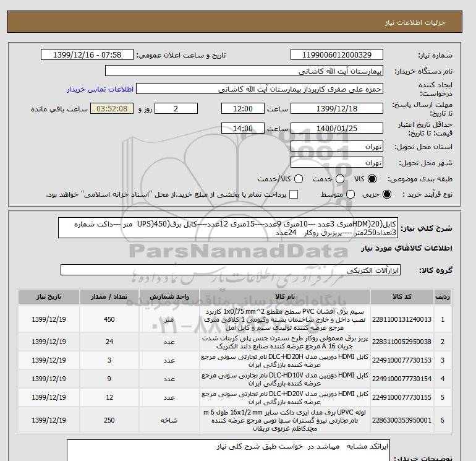The image size is (476, 461).
Task: Click product code 2249100077730153
Action: (402, 360)
